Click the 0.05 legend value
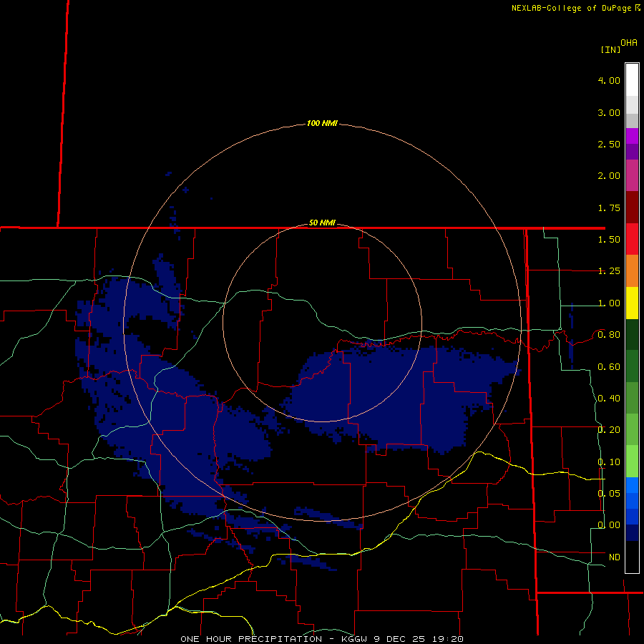The height and width of the screenshot is (644, 644). coord(609,493)
